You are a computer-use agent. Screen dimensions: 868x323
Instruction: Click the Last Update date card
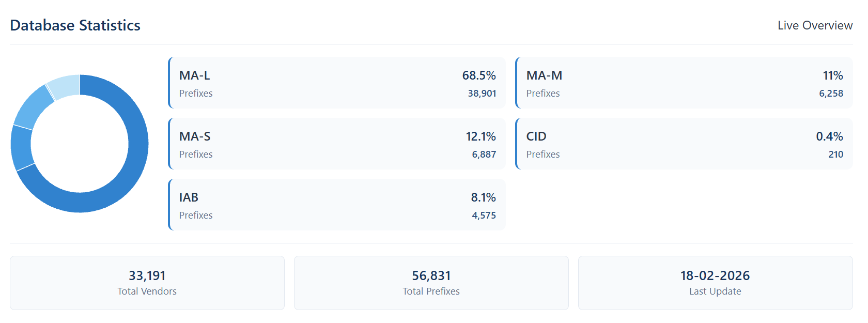pyautogui.click(x=715, y=283)
